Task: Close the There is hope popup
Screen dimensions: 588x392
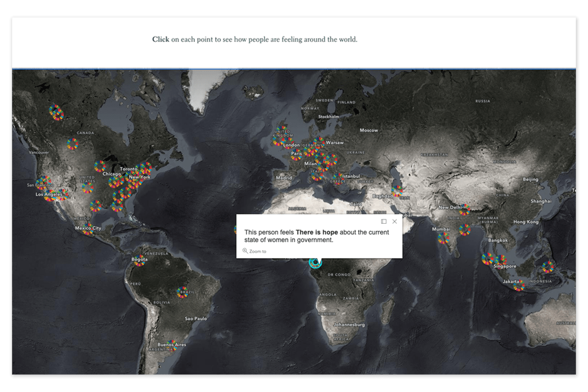Action: (x=395, y=221)
